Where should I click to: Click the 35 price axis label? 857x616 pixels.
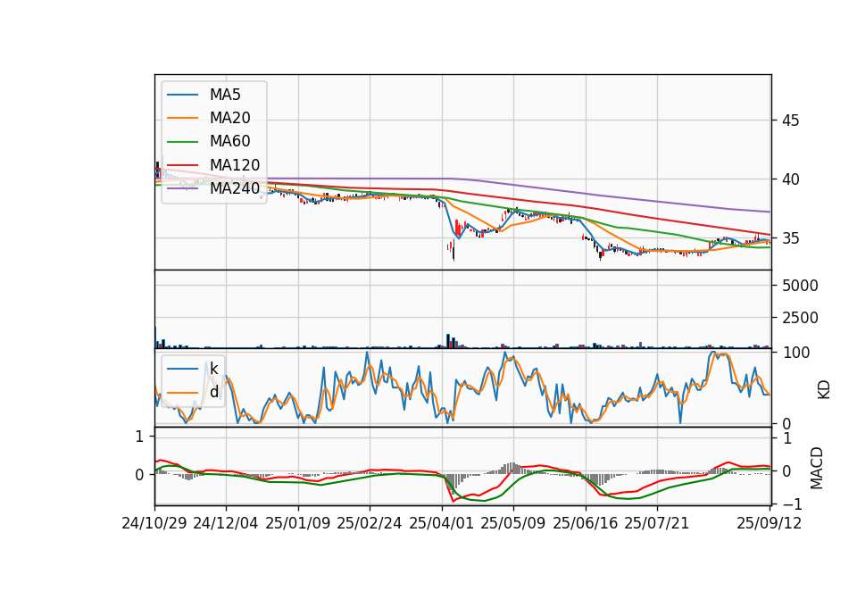point(790,238)
